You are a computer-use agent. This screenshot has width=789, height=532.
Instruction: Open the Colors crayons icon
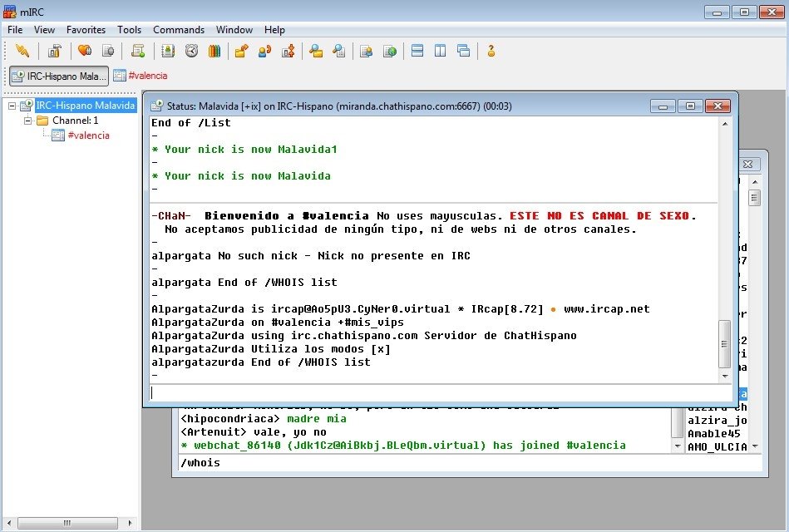point(215,51)
